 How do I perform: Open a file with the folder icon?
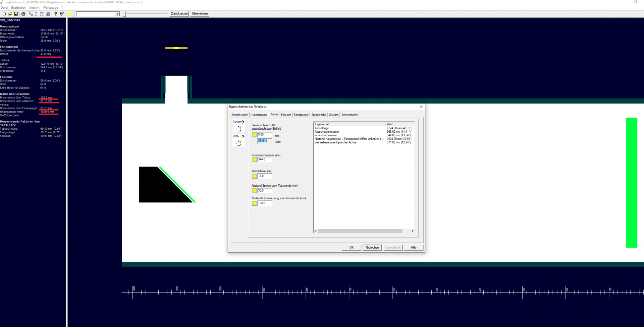coord(10,14)
